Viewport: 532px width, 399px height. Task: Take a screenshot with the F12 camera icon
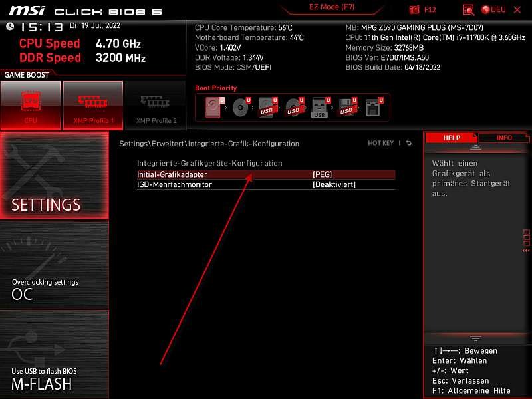click(x=414, y=9)
